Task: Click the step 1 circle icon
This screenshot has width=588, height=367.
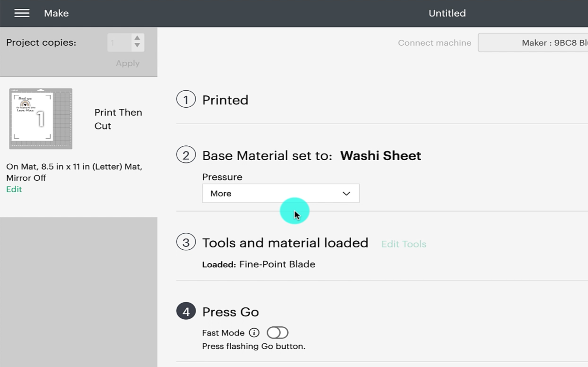Action: (x=186, y=99)
